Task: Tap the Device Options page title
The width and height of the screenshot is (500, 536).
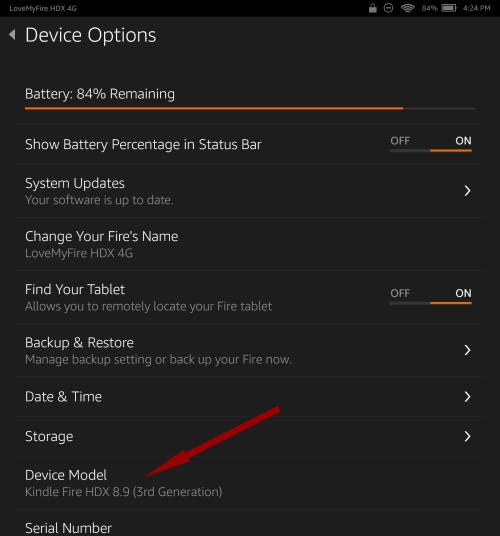Action: [91, 35]
